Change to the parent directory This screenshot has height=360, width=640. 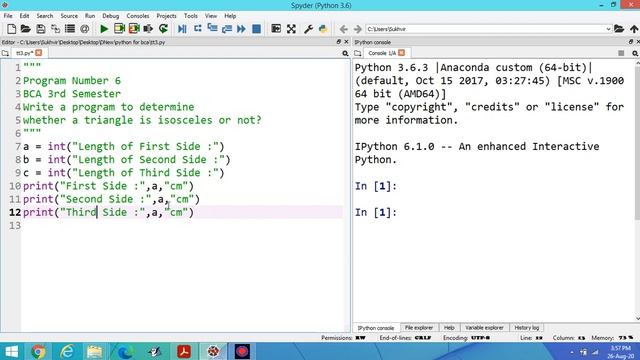[x=634, y=29]
